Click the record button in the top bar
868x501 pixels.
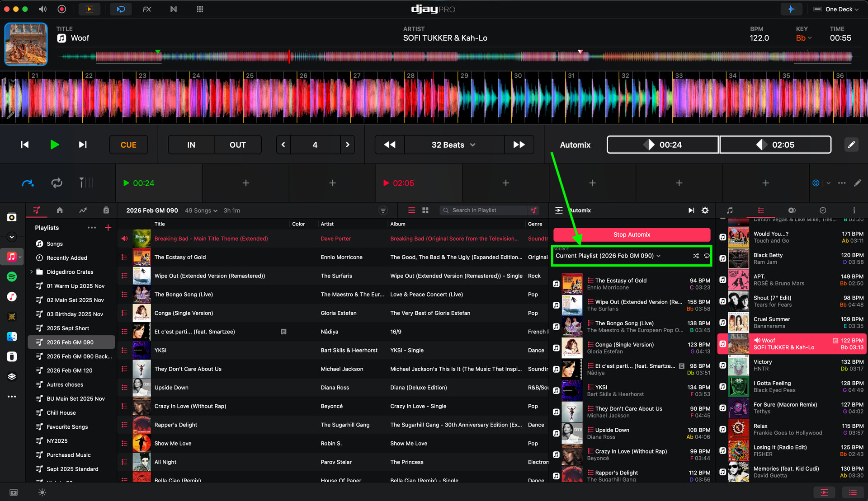click(x=62, y=9)
